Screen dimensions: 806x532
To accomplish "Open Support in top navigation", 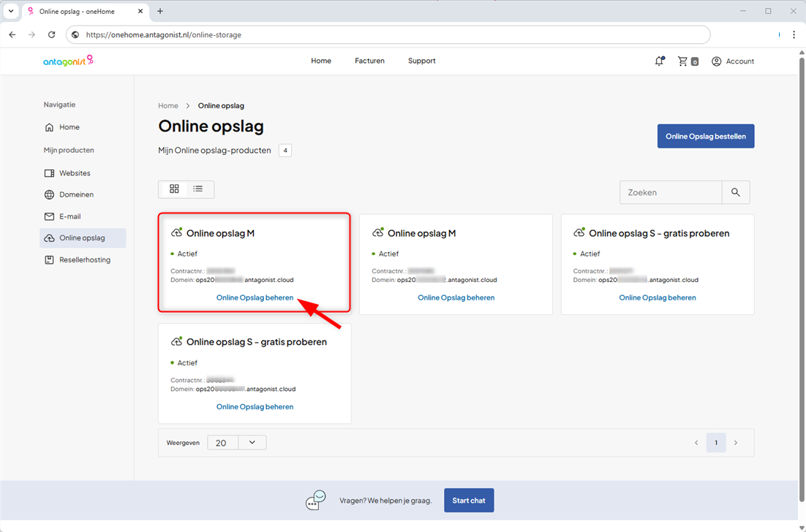I will [421, 61].
